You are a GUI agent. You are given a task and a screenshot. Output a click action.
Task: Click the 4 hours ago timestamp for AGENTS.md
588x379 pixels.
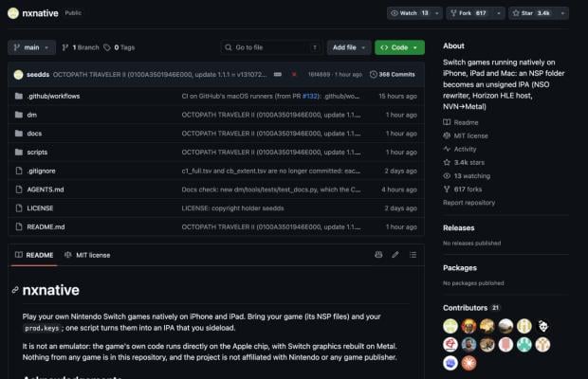point(399,189)
